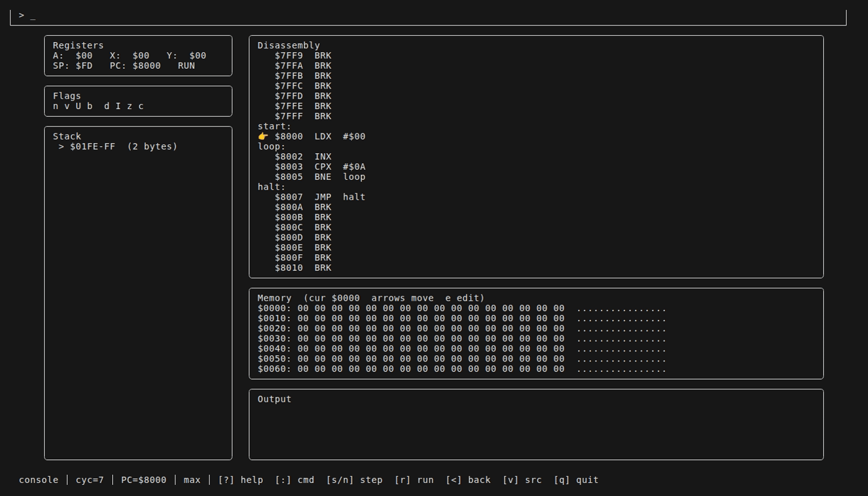Screen dimensions: 868x496
Task: Select the $7FFB BRK line
Action: [x=303, y=76]
